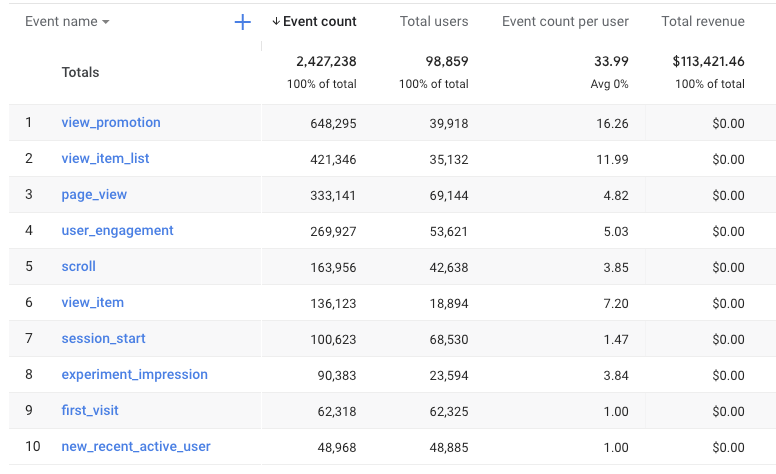Open the view_item_list event link
The height and width of the screenshot is (474, 776).
pos(105,159)
